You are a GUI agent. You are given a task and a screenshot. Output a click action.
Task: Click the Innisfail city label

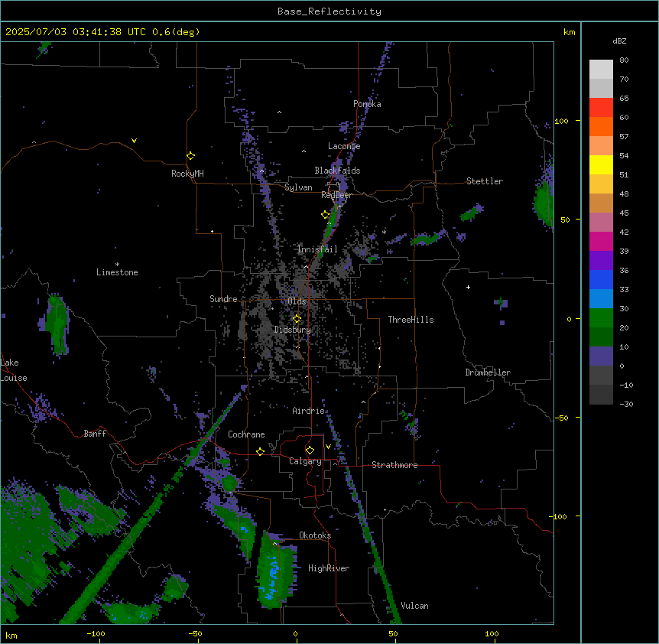click(x=317, y=249)
